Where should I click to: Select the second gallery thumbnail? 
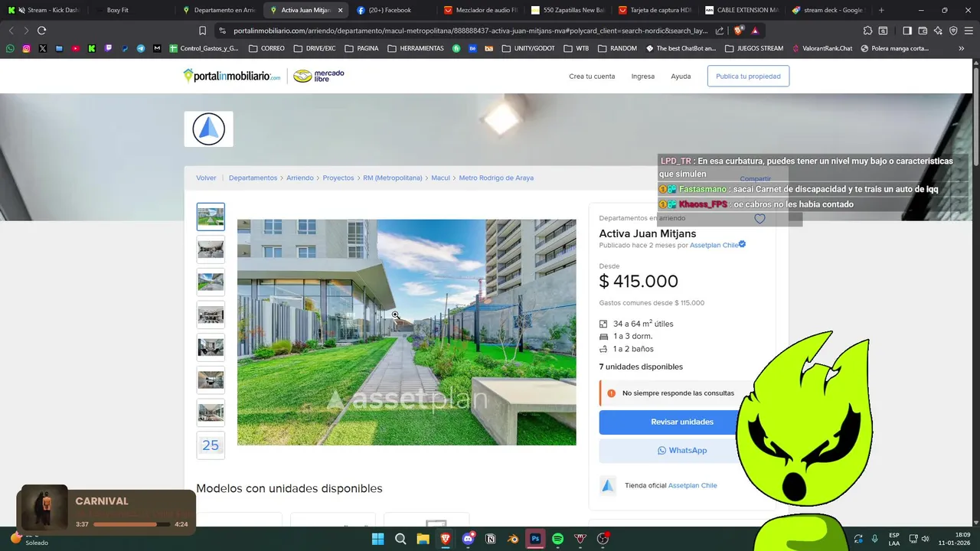click(x=211, y=249)
